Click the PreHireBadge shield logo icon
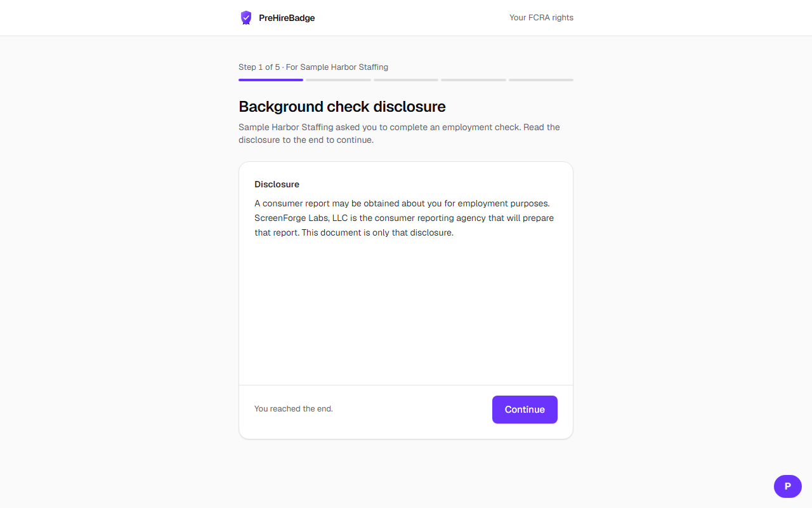 coord(246,18)
